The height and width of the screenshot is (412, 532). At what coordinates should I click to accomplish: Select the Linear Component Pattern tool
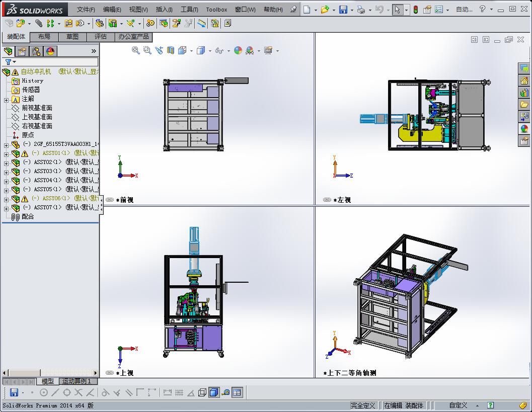pos(50,24)
